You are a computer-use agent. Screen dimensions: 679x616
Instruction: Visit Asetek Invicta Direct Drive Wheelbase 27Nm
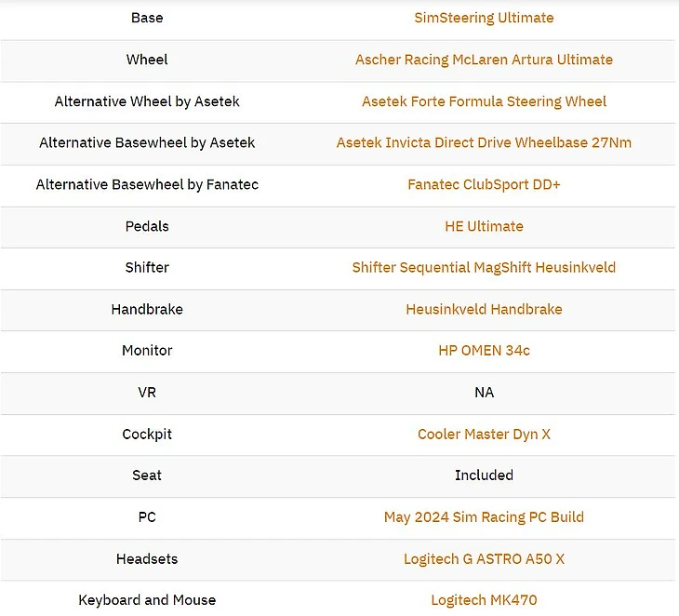click(484, 142)
